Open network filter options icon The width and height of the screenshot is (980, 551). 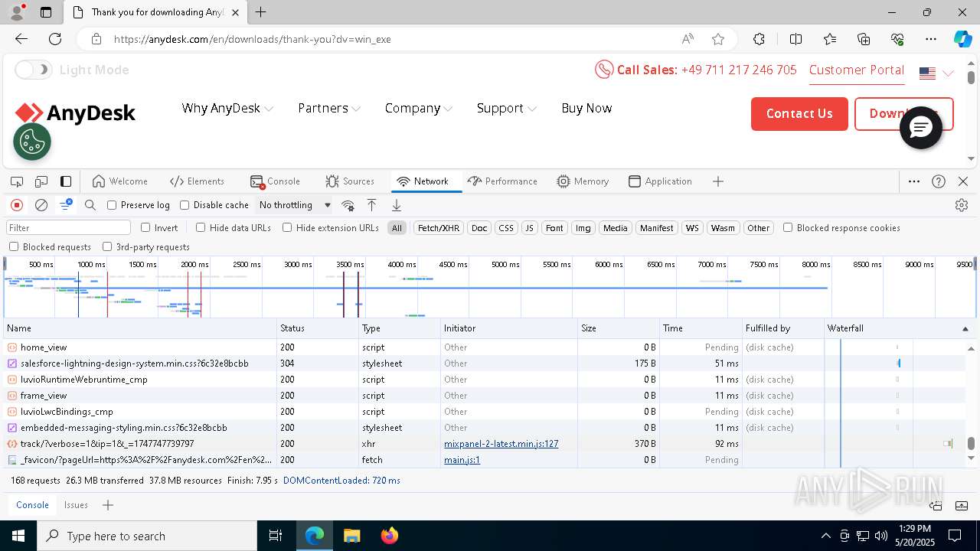[x=66, y=205]
